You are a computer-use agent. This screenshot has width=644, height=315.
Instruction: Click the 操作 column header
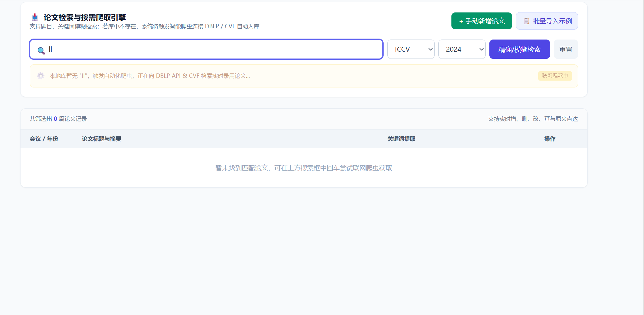click(550, 139)
